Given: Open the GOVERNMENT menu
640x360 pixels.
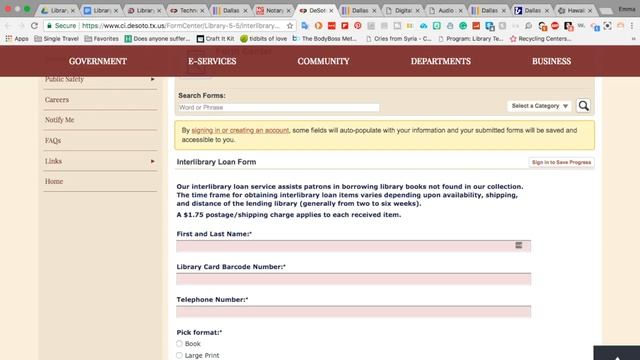Looking at the screenshot, I should [98, 61].
